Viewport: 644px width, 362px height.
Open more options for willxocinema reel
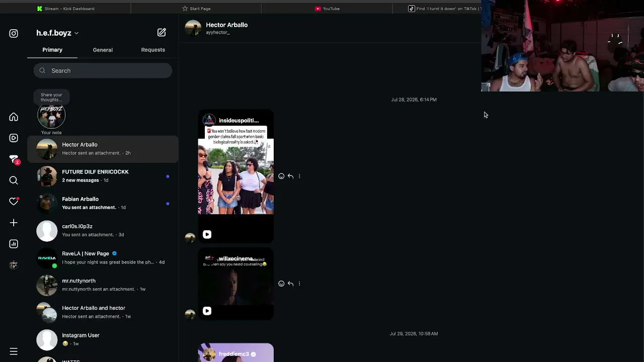299,284
